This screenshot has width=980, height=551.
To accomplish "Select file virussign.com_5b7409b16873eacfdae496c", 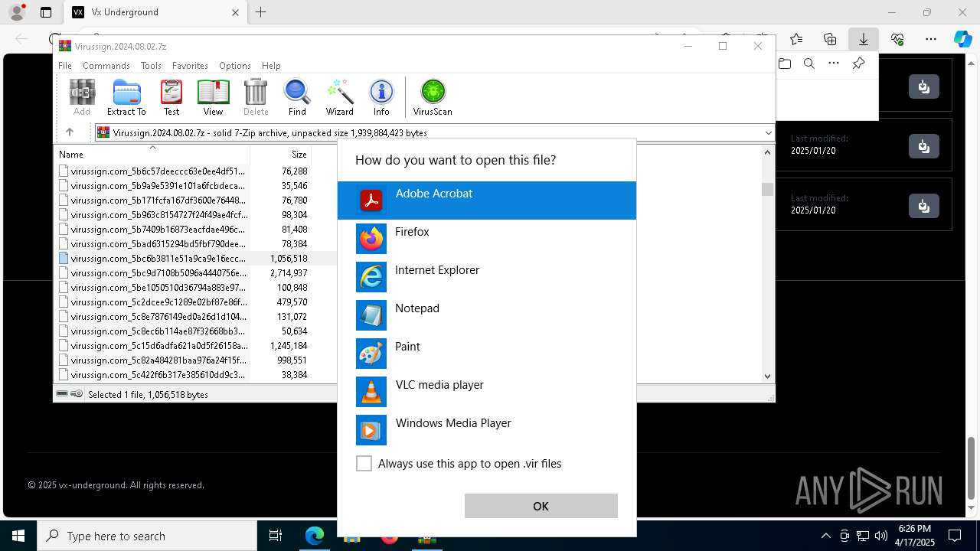I will (158, 230).
